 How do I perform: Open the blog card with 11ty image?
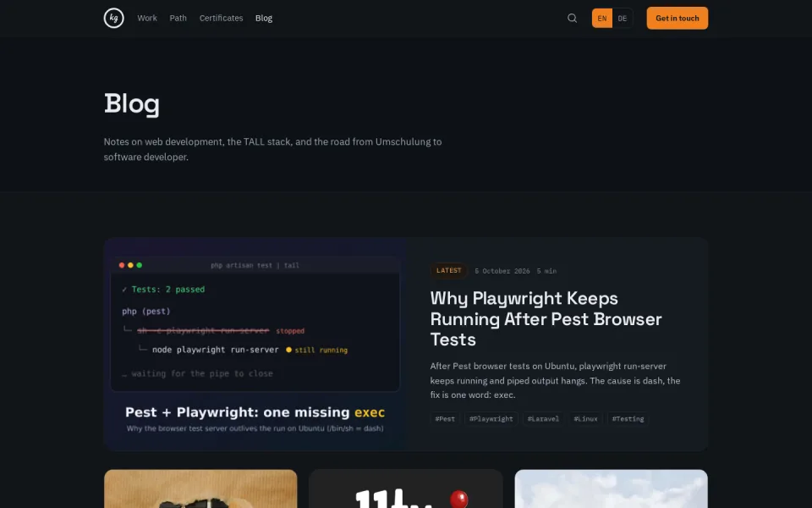point(405,489)
